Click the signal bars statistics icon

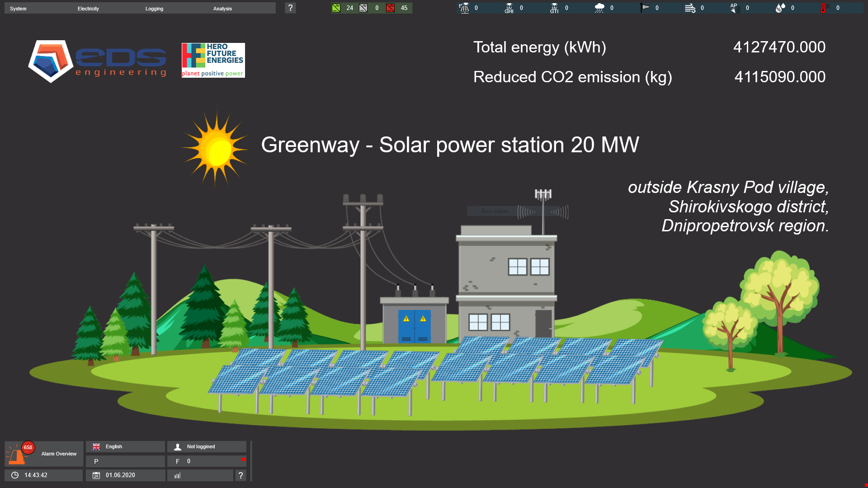click(x=178, y=475)
